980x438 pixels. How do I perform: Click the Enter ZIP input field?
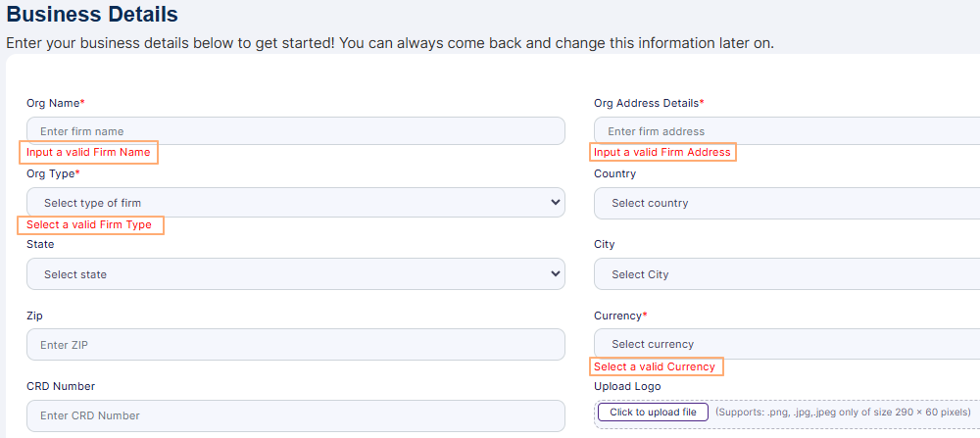tap(294, 345)
